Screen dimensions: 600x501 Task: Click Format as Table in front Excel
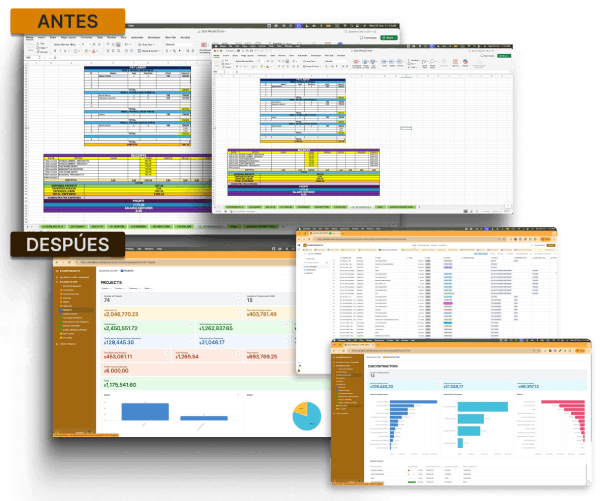pyautogui.click(x=365, y=63)
